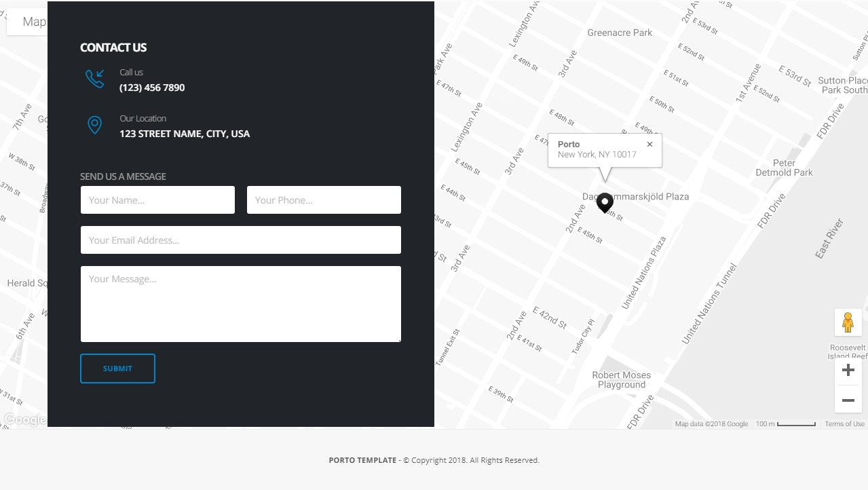Click the phone number (123) 456 7890

[152, 88]
